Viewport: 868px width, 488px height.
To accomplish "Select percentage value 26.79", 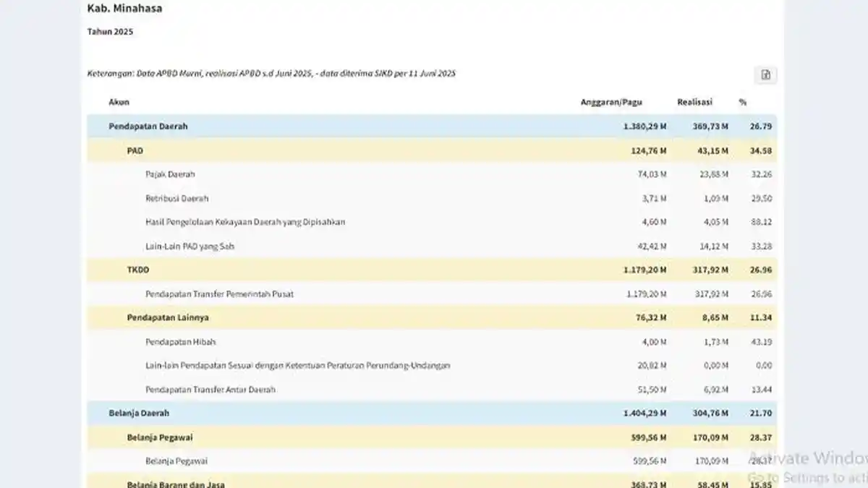I will pos(761,126).
